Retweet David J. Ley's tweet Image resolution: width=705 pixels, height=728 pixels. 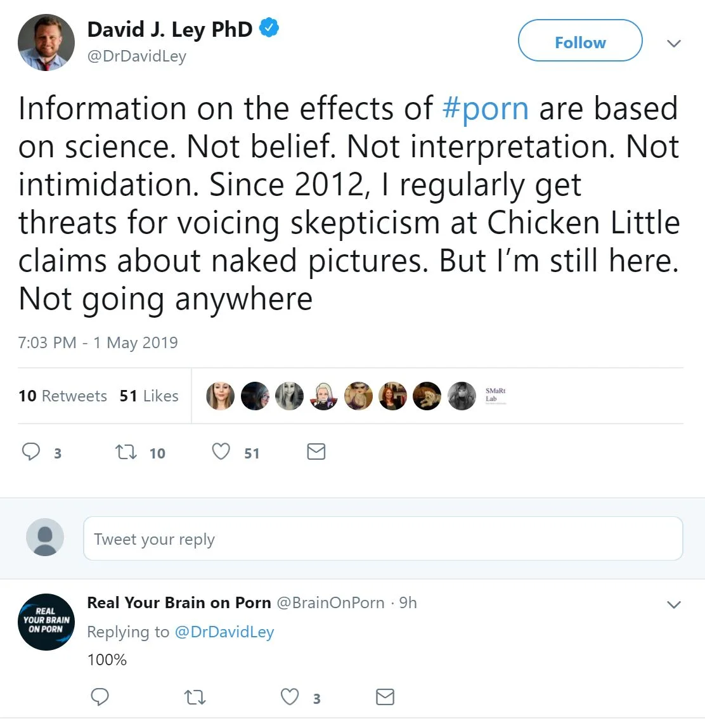tap(126, 452)
